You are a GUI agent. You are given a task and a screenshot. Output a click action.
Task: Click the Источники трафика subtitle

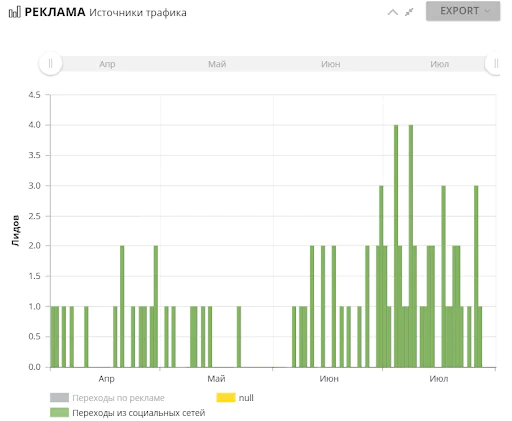click(138, 13)
